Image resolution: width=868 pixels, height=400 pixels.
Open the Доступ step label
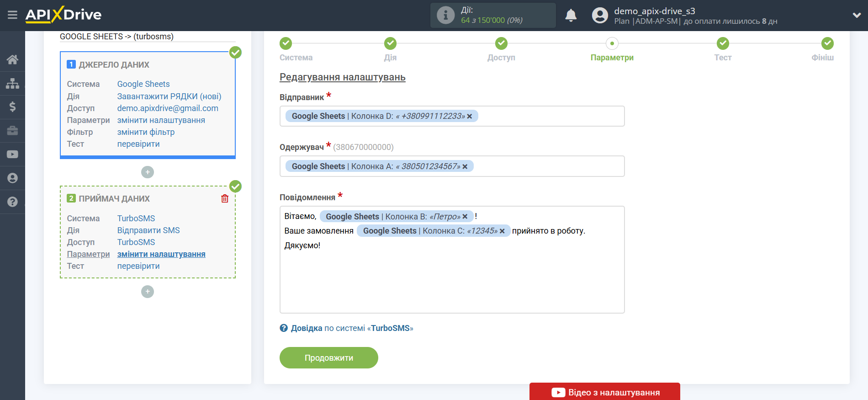pos(501,58)
